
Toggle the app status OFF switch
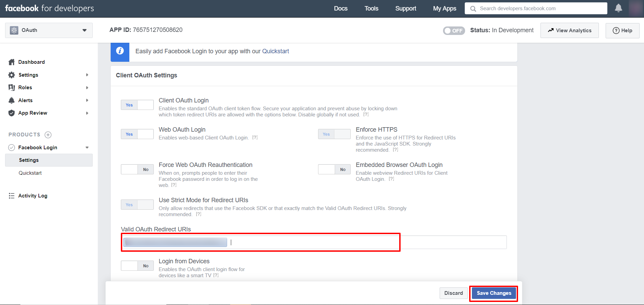click(x=454, y=31)
